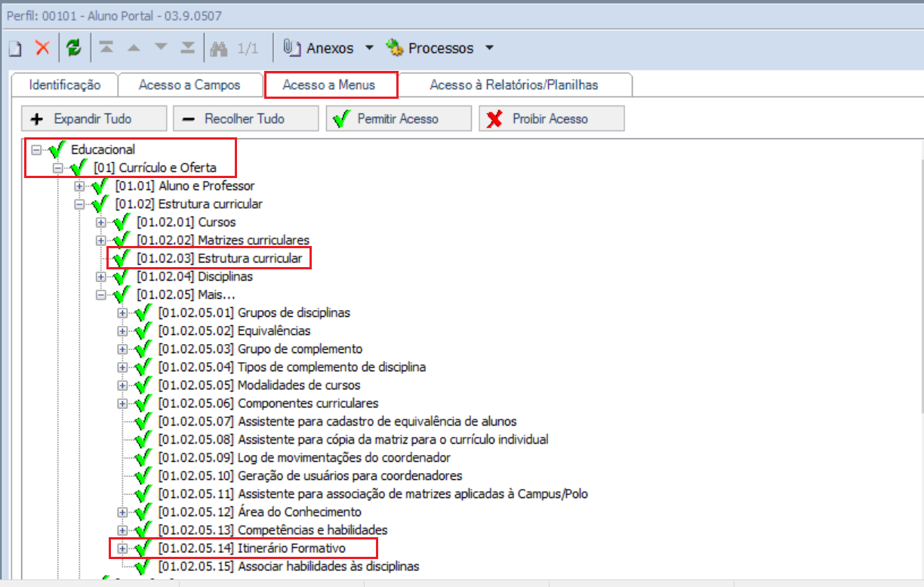924x587 pixels.
Task: Switch to Acesso a Campos tab
Action: 189,85
